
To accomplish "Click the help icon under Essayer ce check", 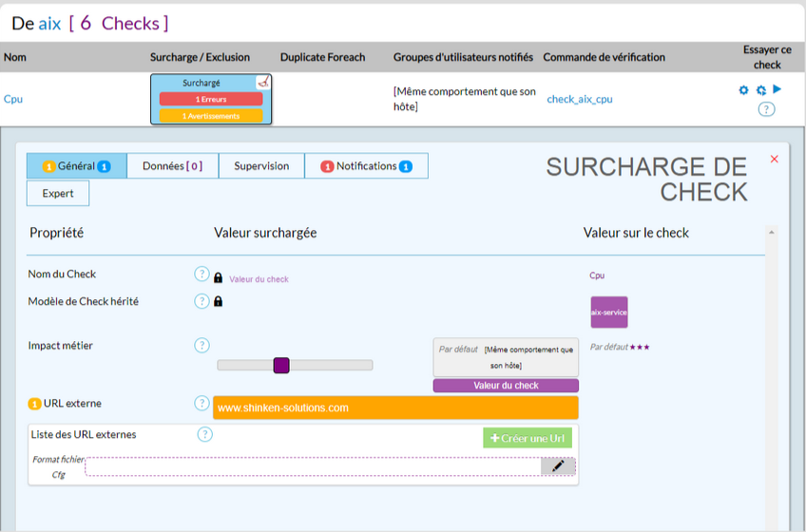I will 766,108.
